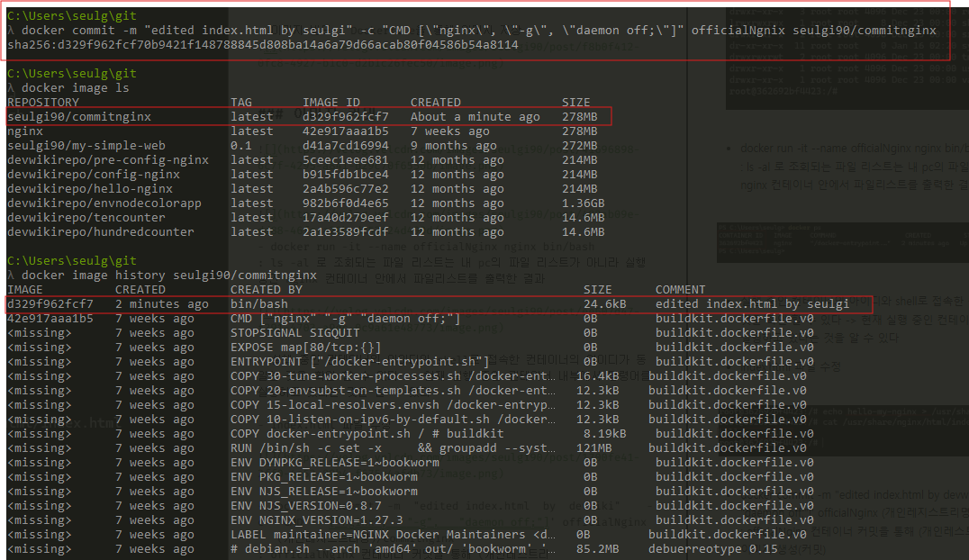This screenshot has width=969, height=560.
Task: Click '9 months ago' created value
Action: 454,145
